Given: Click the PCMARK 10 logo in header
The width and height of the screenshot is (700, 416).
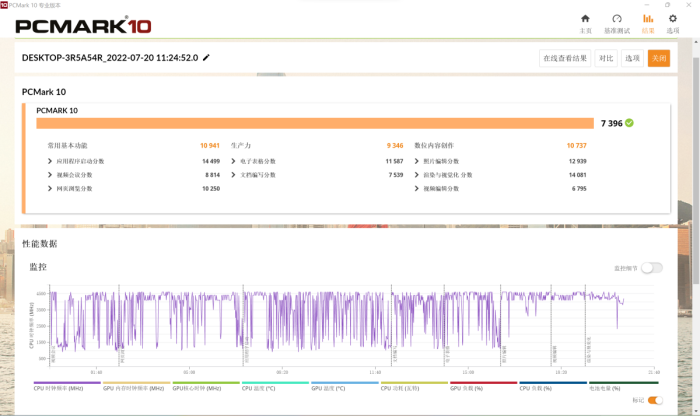Looking at the screenshot, I should (x=83, y=26).
